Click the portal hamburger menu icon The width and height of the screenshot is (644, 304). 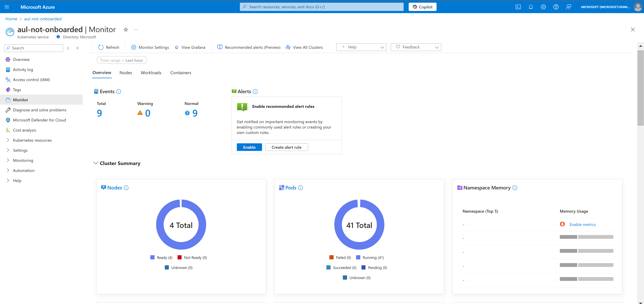(7, 7)
